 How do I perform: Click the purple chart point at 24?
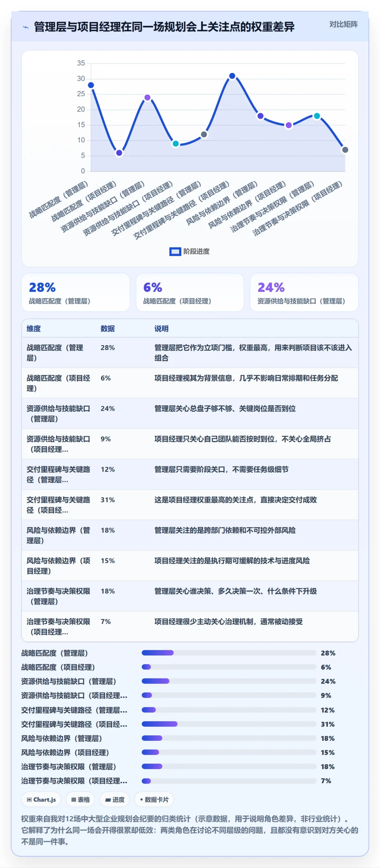(x=147, y=98)
